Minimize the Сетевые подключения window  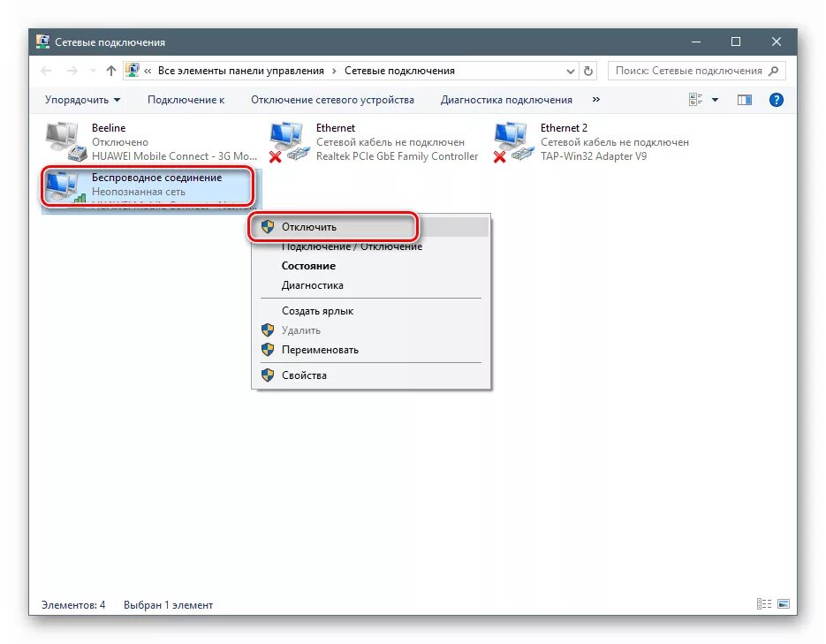(x=696, y=42)
